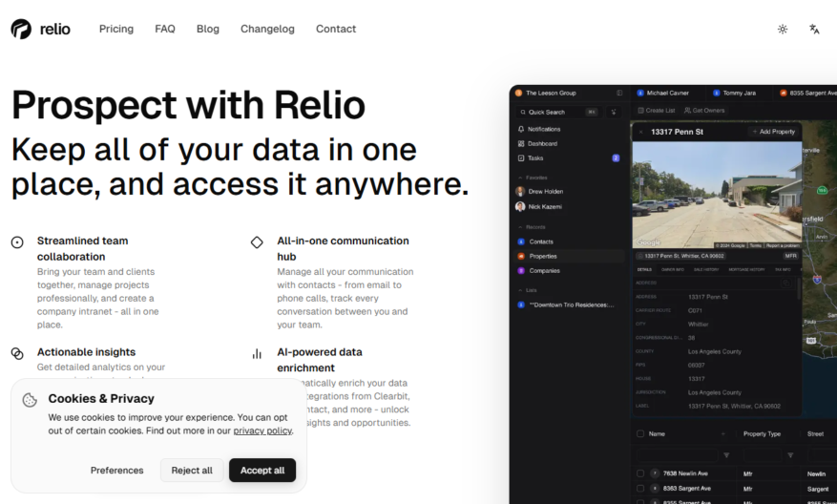Click the orange Properties icon in Records

coord(521,256)
